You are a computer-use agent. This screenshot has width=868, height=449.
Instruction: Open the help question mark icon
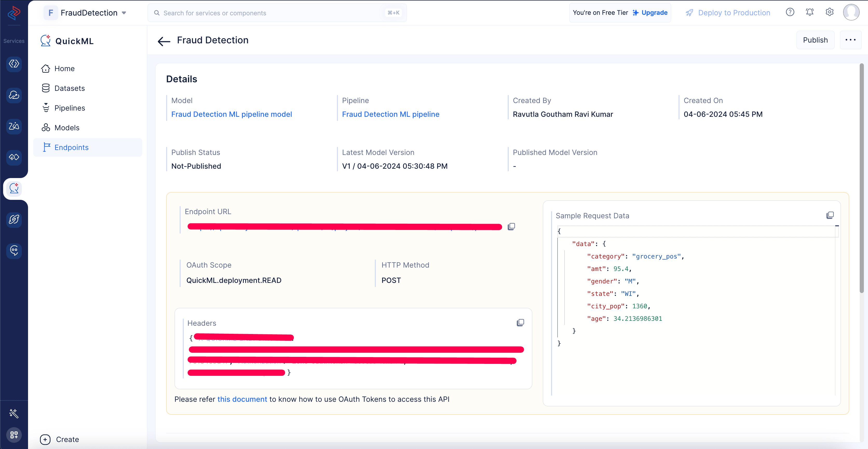(x=790, y=12)
